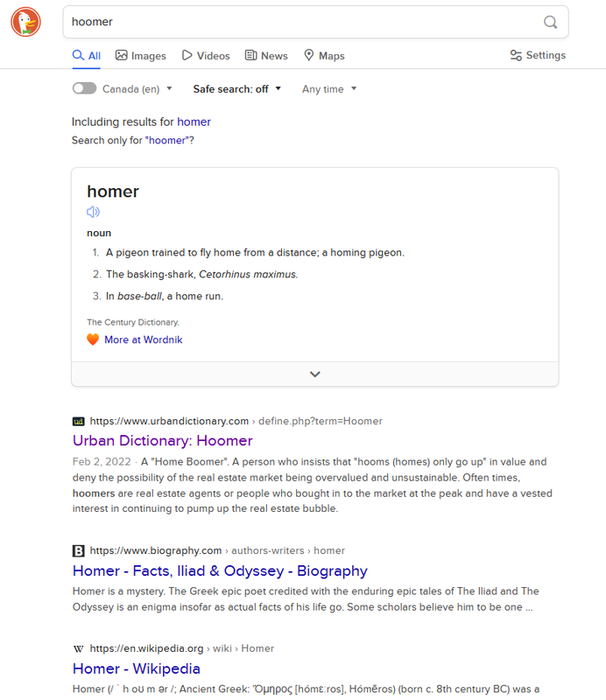Click the Wikipedia favicon
Screen dimensions: 606x700
coord(78,648)
